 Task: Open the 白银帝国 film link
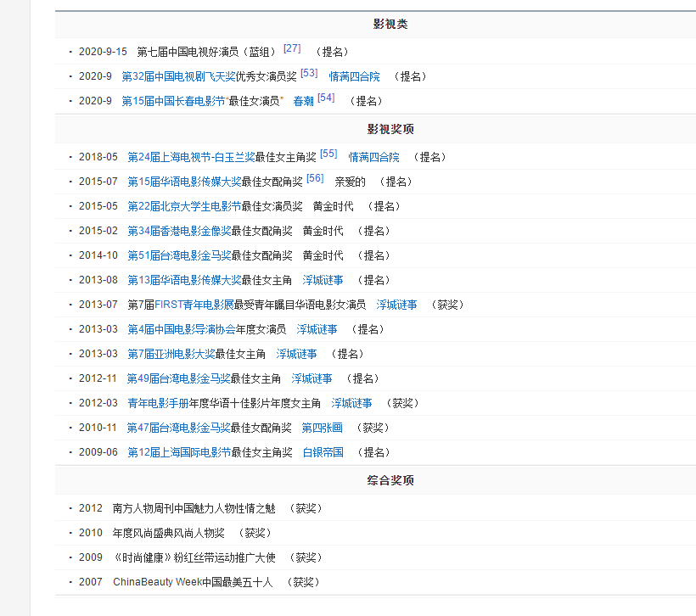(323, 452)
